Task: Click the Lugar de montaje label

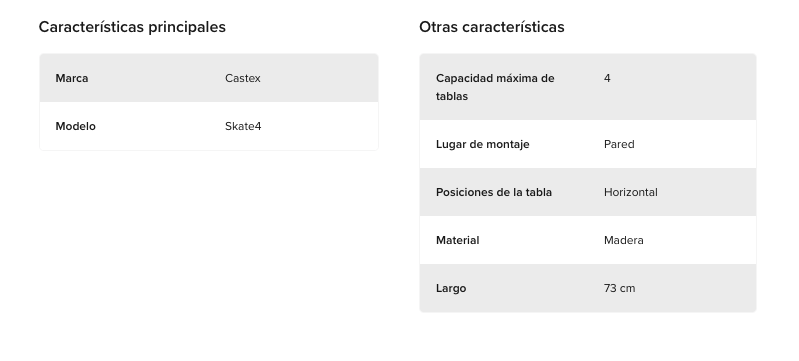Action: (x=483, y=144)
